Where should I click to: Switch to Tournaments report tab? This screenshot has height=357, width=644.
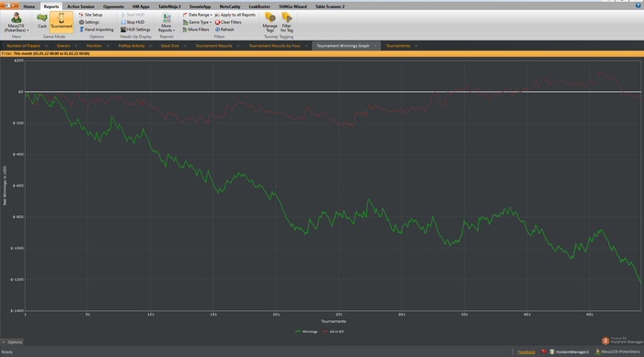click(397, 46)
